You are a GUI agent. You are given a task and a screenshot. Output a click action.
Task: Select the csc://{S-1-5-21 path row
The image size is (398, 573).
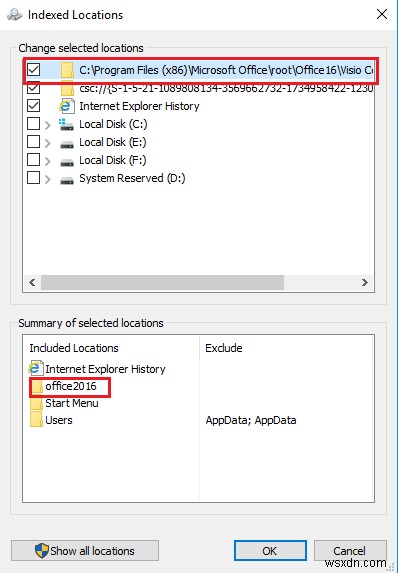tap(226, 88)
